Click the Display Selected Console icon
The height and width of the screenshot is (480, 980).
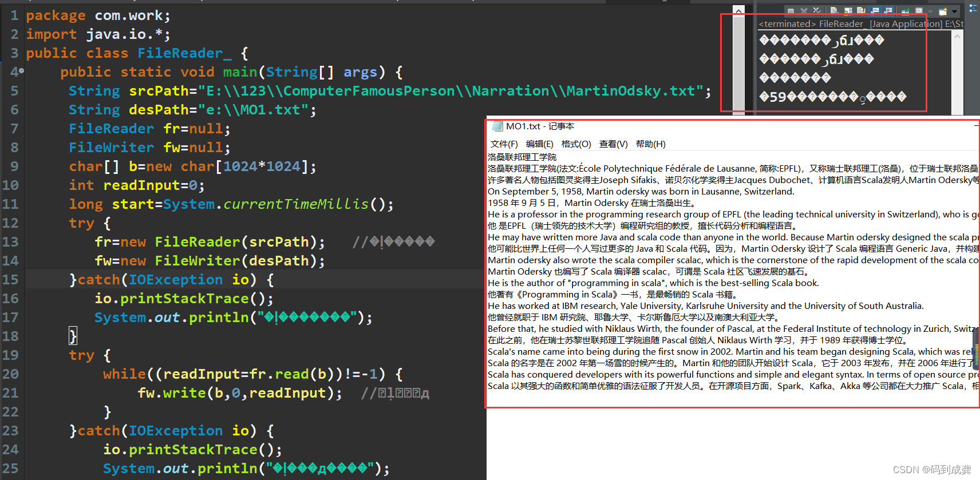[919, 11]
